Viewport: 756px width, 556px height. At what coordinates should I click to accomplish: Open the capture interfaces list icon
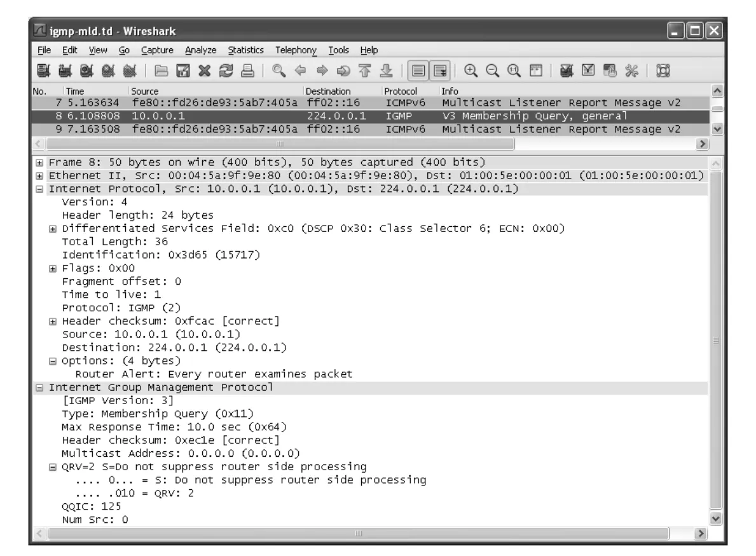43,71
